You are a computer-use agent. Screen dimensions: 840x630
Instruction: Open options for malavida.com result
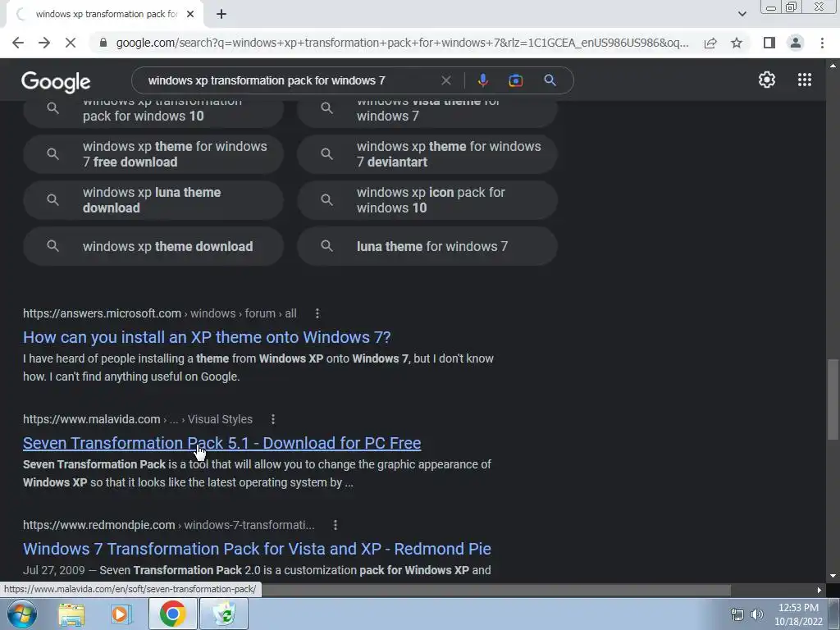[273, 419]
